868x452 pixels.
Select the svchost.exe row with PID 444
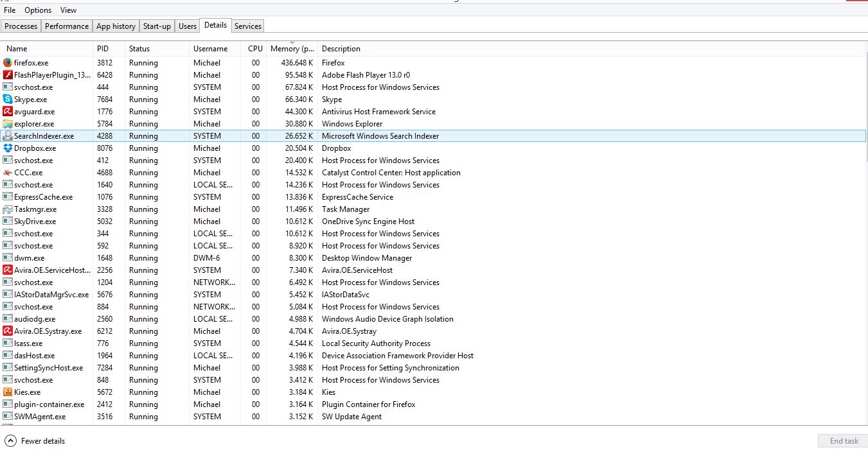pos(434,87)
